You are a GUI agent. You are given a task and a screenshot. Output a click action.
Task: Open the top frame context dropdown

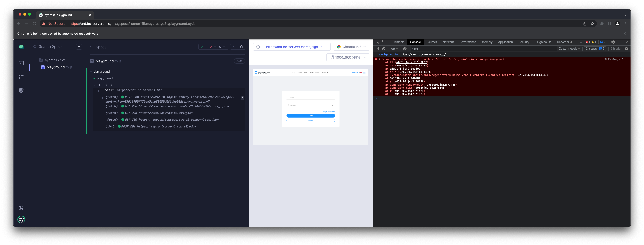[394, 49]
